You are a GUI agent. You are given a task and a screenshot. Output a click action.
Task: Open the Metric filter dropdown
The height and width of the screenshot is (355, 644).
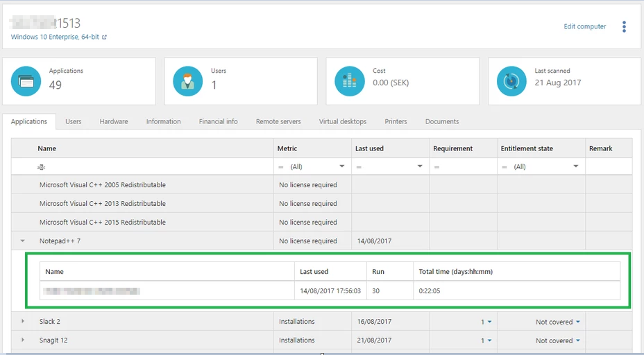(x=341, y=167)
